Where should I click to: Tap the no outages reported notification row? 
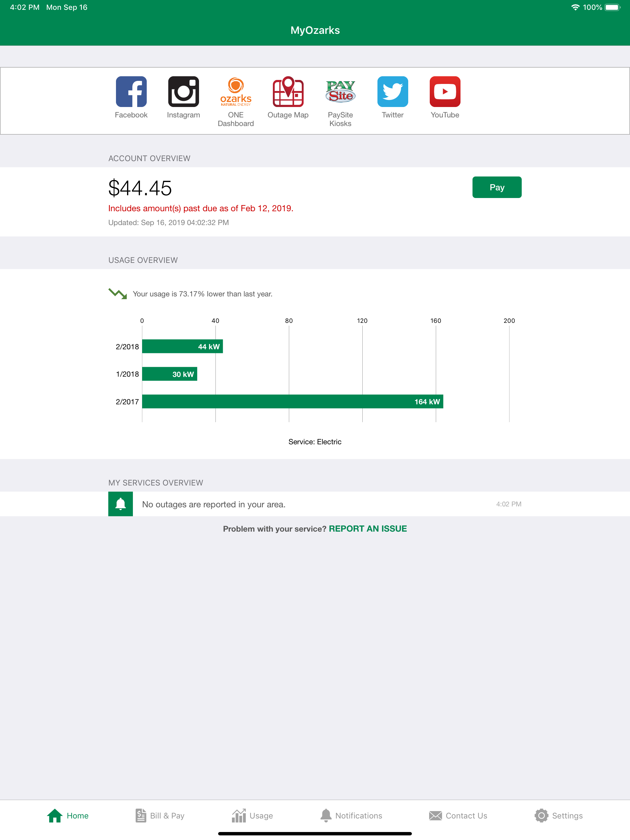[315, 504]
